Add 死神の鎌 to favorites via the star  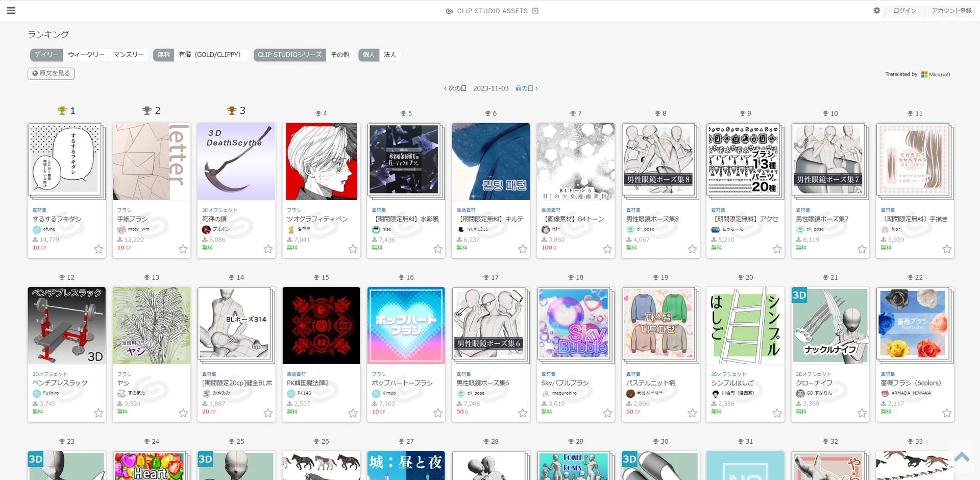pyautogui.click(x=268, y=249)
